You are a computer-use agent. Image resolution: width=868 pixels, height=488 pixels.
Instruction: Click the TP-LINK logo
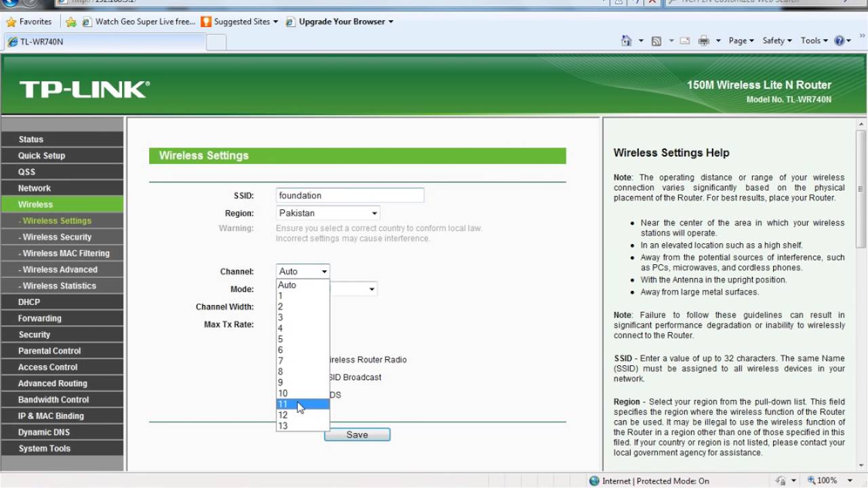click(x=84, y=89)
